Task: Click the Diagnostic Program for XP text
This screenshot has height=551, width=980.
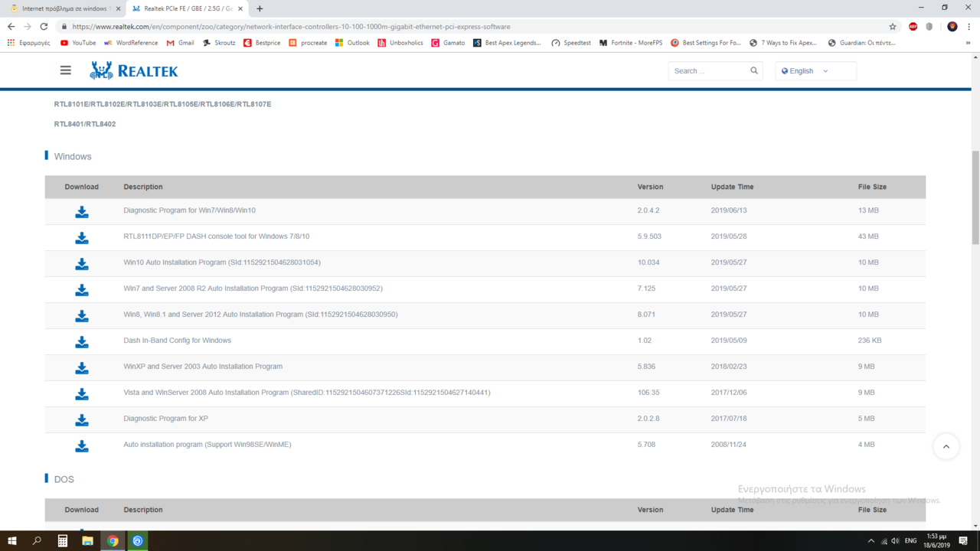Action: [166, 419]
